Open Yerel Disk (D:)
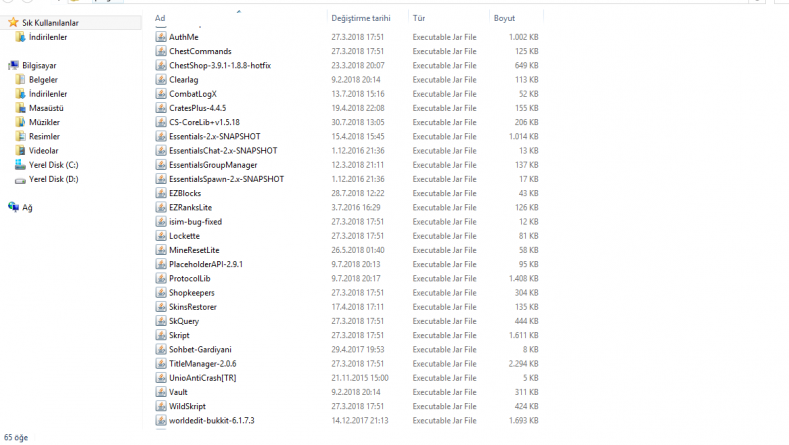 tap(54, 179)
